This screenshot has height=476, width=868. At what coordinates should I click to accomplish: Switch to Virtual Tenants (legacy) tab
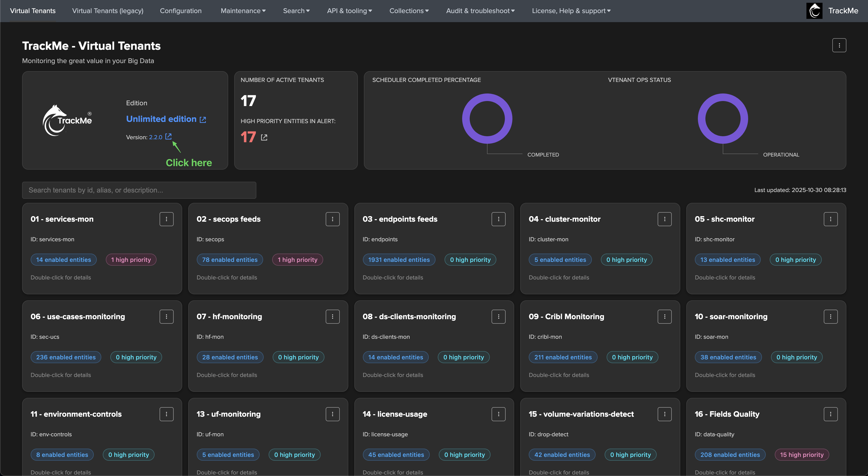pyautogui.click(x=108, y=11)
